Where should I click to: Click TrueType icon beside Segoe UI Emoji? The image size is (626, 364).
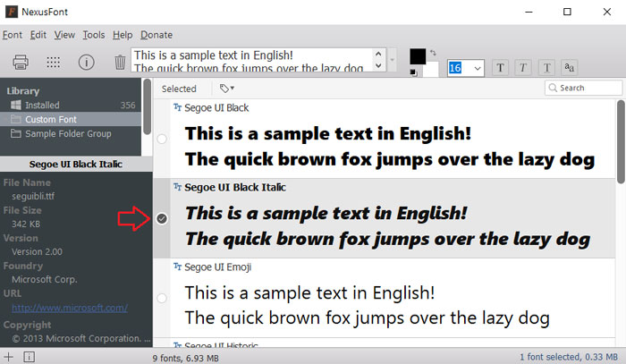178,267
